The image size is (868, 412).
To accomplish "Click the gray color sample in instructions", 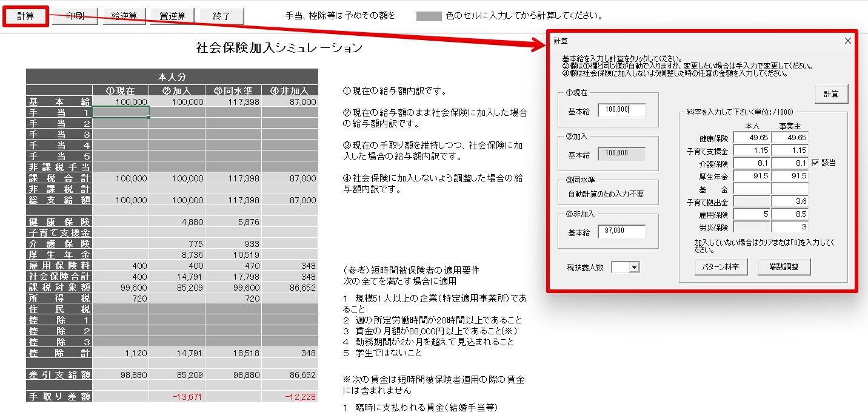I will click(x=429, y=16).
